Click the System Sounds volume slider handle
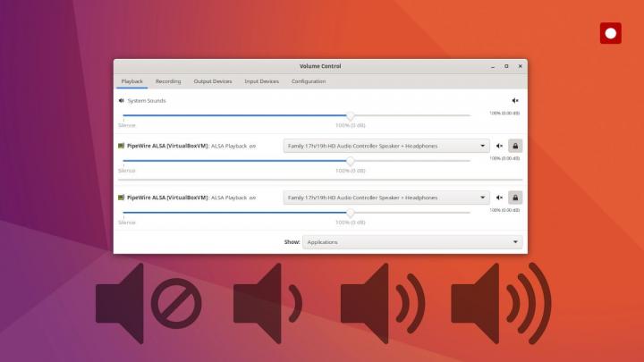The width and height of the screenshot is (644, 362). coord(350,115)
